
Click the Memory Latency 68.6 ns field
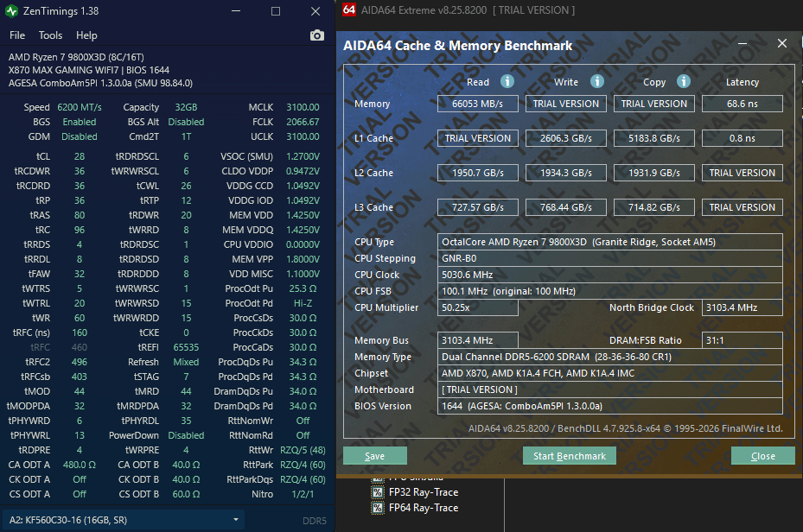point(742,104)
